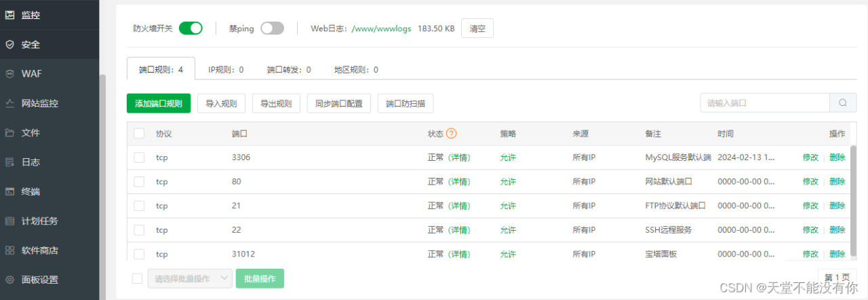Click the 端口 column header
This screenshot has height=300, width=868.
pyautogui.click(x=239, y=134)
